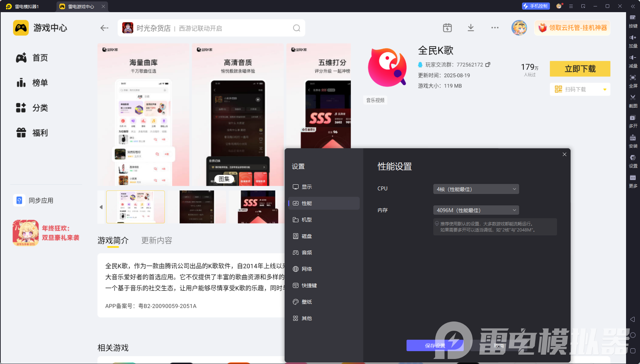Select the second dark preview thumbnail
The width and height of the screenshot is (640, 364).
pyautogui.click(x=197, y=207)
